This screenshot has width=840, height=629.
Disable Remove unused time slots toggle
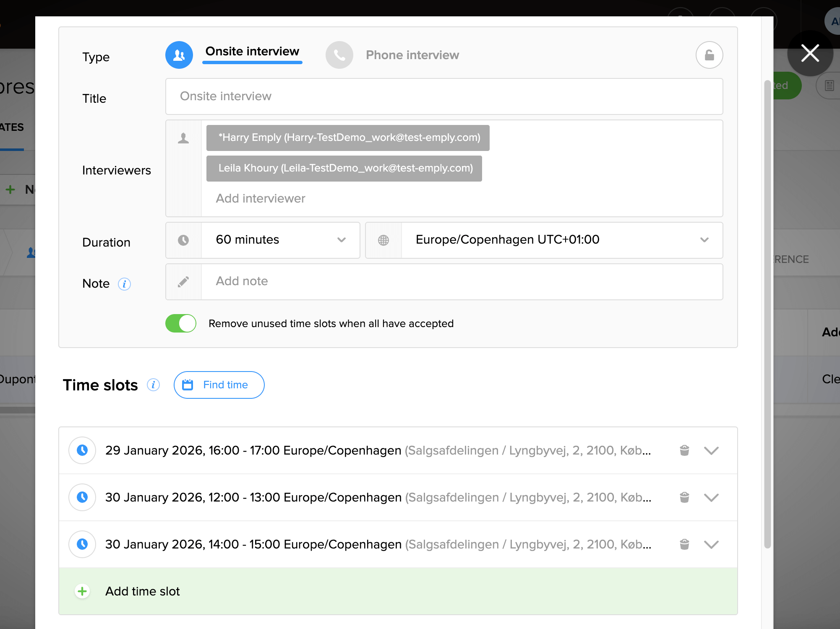(181, 323)
